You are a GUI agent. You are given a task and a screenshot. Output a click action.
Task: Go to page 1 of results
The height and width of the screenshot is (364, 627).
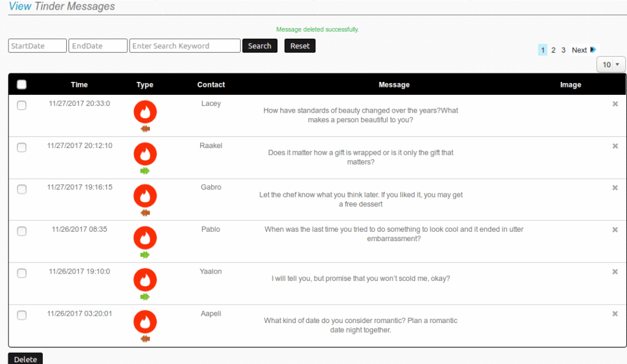pyautogui.click(x=543, y=50)
